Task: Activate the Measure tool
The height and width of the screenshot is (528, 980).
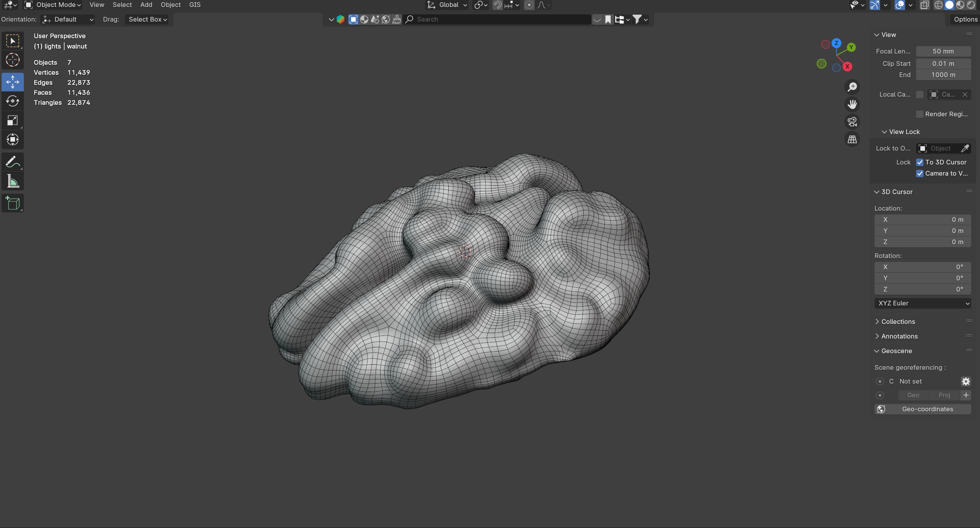Action: point(12,181)
